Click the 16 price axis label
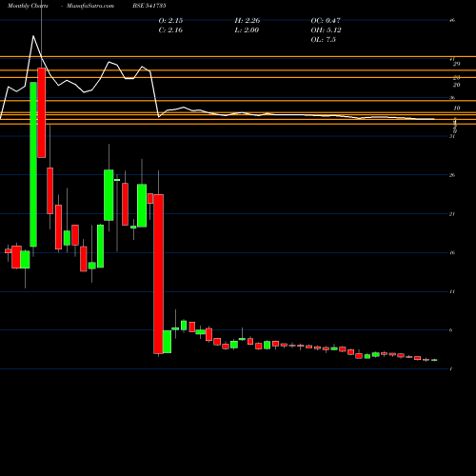The image size is (476, 476). pos(452,253)
